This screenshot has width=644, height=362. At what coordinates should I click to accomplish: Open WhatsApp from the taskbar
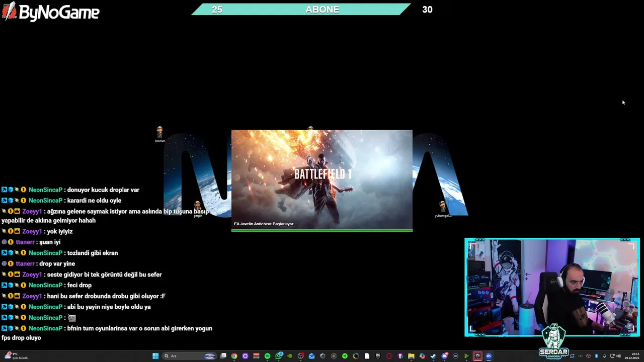click(279, 356)
